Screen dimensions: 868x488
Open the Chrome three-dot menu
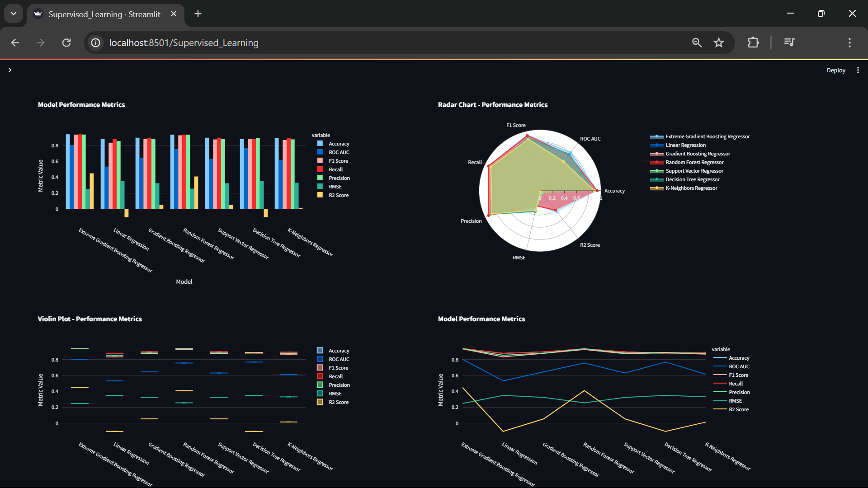click(849, 42)
